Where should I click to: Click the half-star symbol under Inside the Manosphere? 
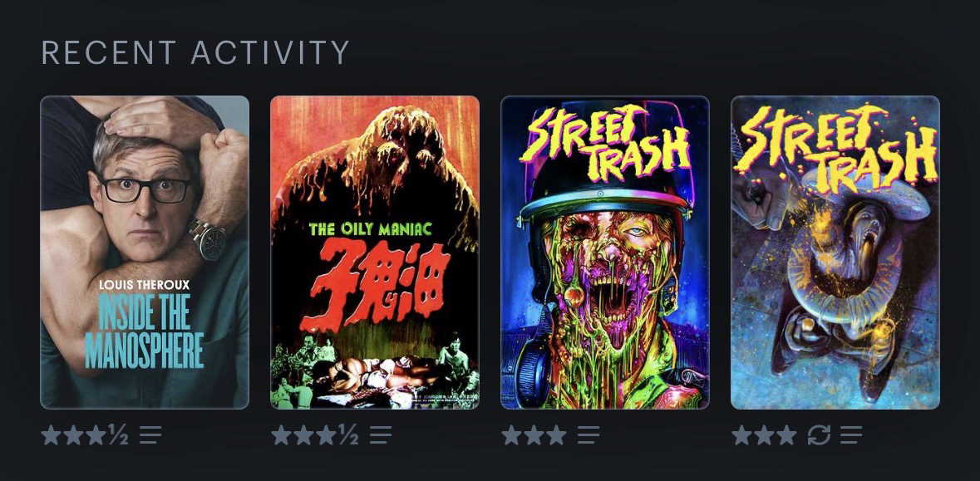pos(118,434)
